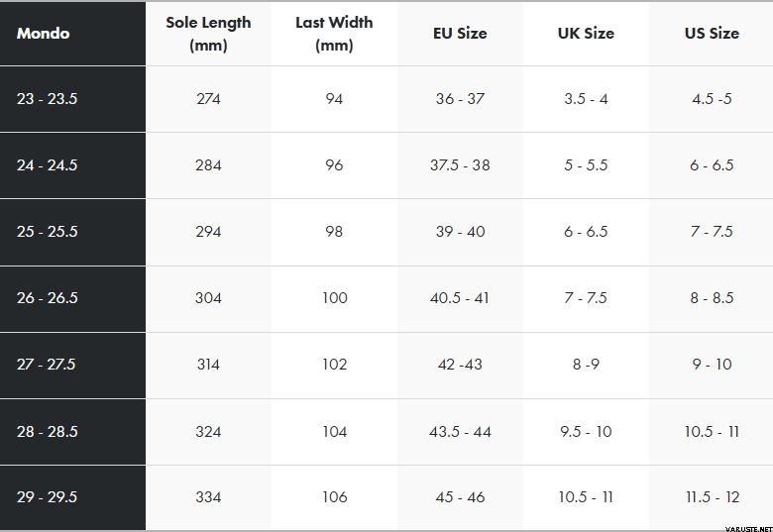Select the UK Size column header
Image resolution: width=773 pixels, height=532 pixels.
tap(586, 34)
